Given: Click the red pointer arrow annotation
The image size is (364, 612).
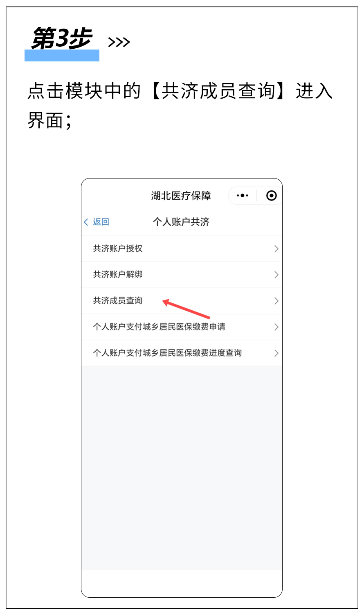Looking at the screenshot, I should pos(186,309).
